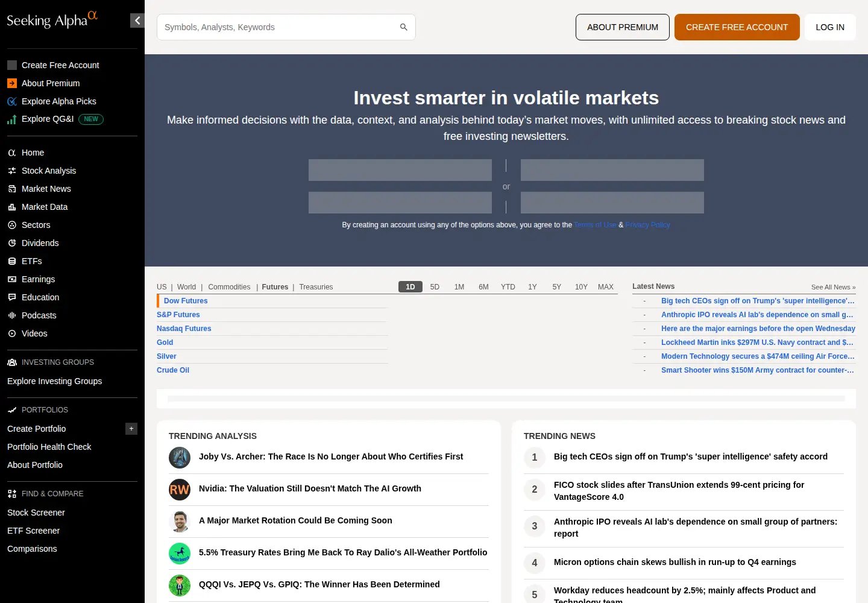Switch to the Treasuries tab

(x=316, y=287)
